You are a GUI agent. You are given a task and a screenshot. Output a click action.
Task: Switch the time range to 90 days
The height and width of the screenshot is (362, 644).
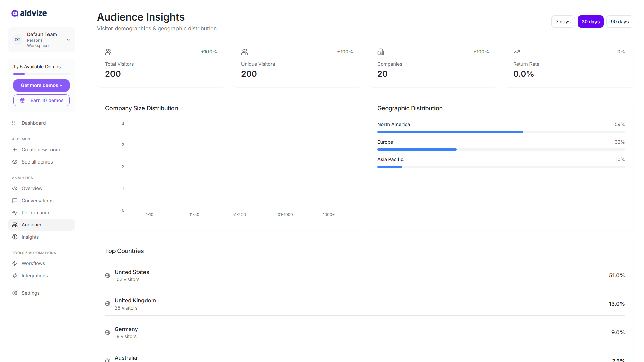619,22
